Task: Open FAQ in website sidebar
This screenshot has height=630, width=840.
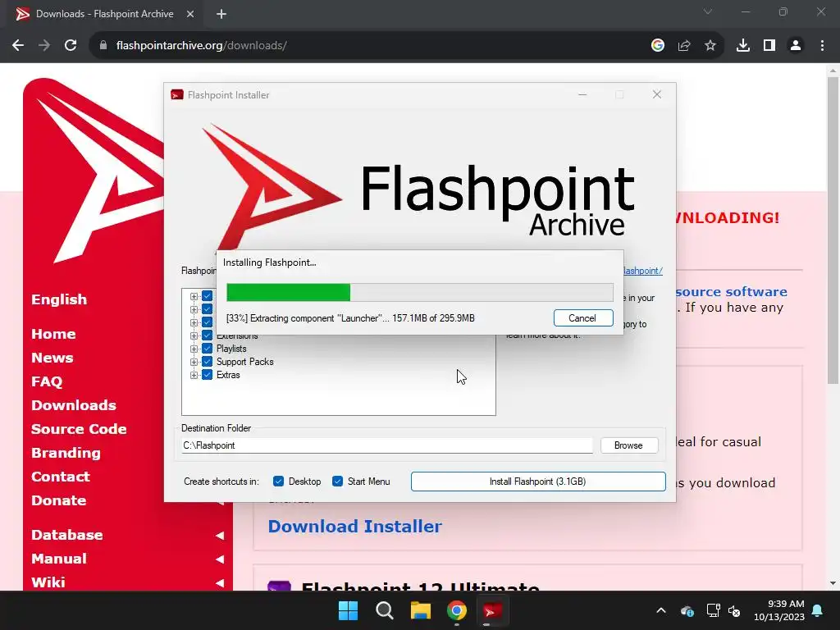Action: point(47,381)
